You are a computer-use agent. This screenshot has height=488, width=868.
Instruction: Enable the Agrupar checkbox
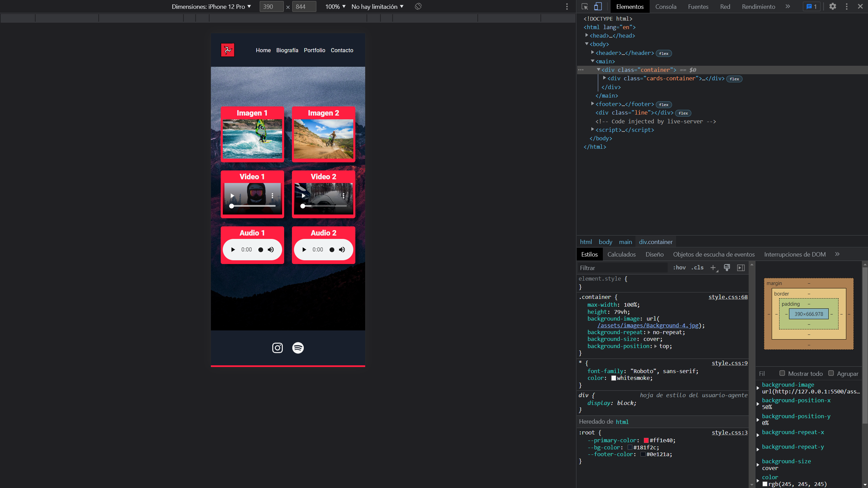831,373
